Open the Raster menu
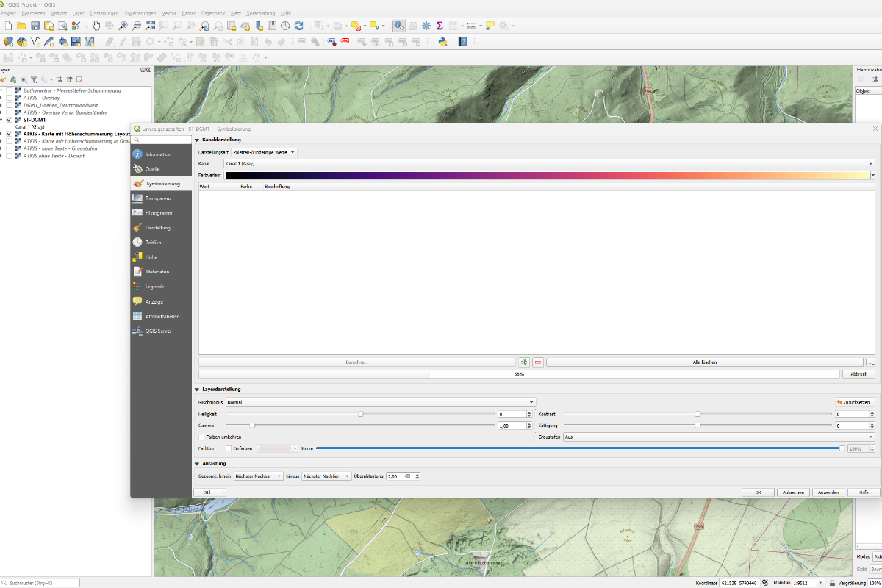Screen dimensions: 882x588 (x=189, y=12)
